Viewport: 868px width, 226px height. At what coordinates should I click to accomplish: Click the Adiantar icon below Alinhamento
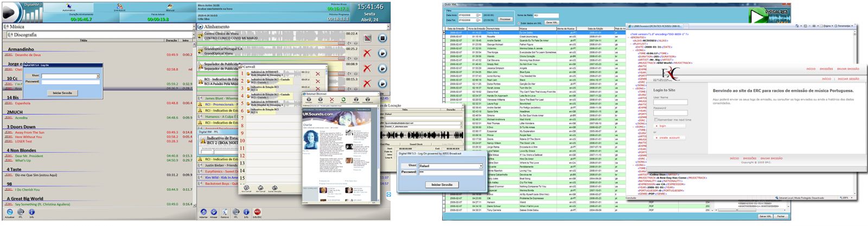[x=203, y=212]
